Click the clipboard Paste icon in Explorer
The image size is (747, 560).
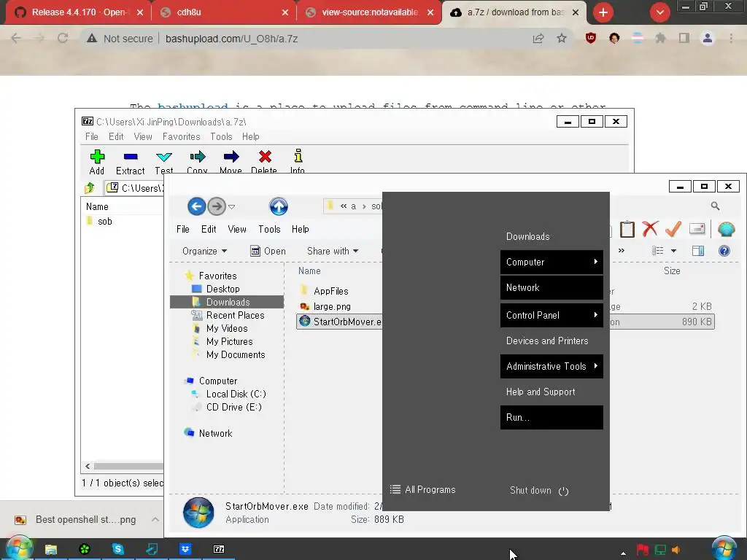(627, 229)
